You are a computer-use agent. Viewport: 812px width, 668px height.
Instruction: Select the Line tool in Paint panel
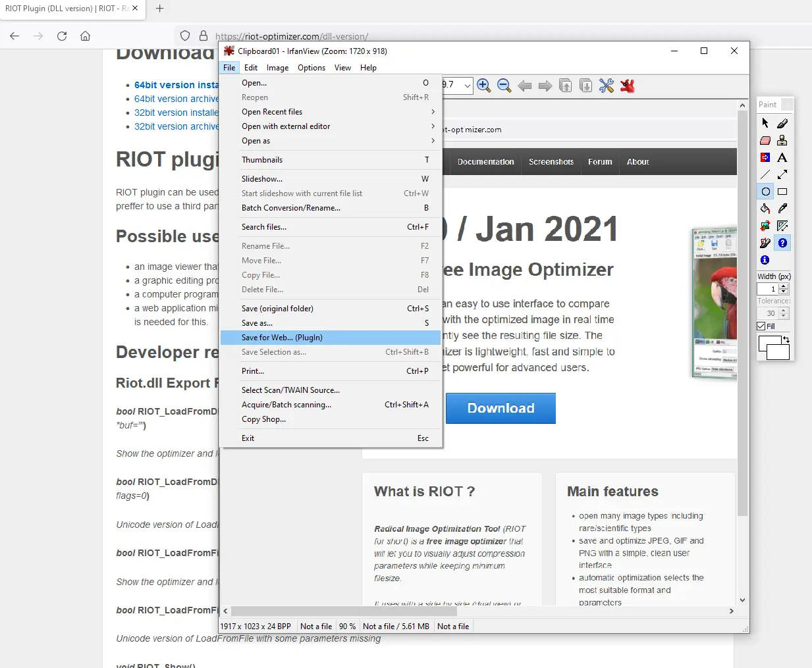(x=765, y=174)
